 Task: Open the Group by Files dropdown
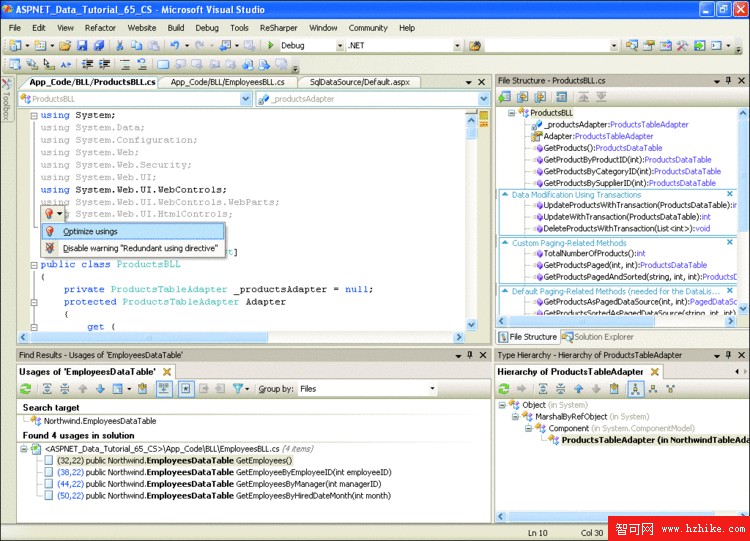click(x=432, y=389)
